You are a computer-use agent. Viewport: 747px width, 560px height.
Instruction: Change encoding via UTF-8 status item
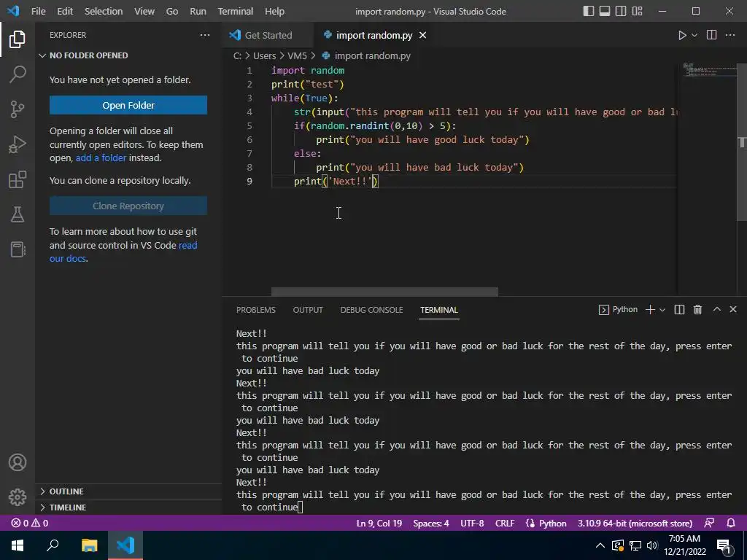pyautogui.click(x=472, y=523)
